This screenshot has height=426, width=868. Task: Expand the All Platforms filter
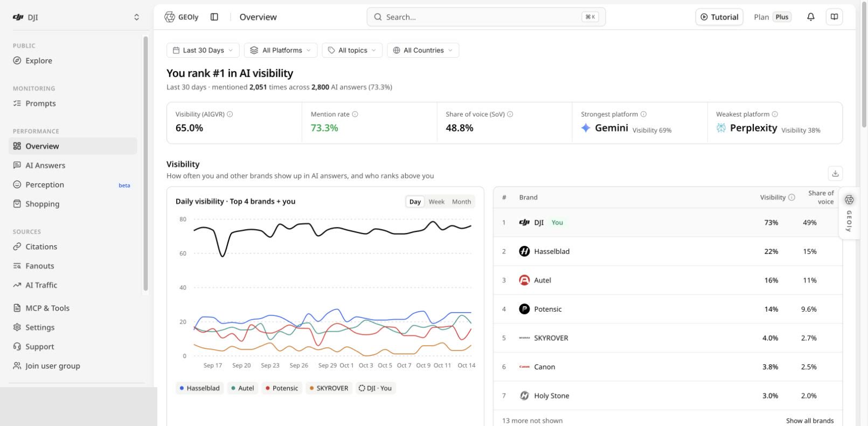pos(281,50)
